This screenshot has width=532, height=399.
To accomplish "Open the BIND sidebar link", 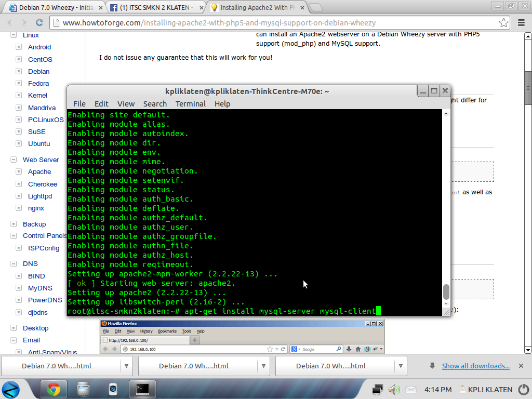I will tap(36, 276).
